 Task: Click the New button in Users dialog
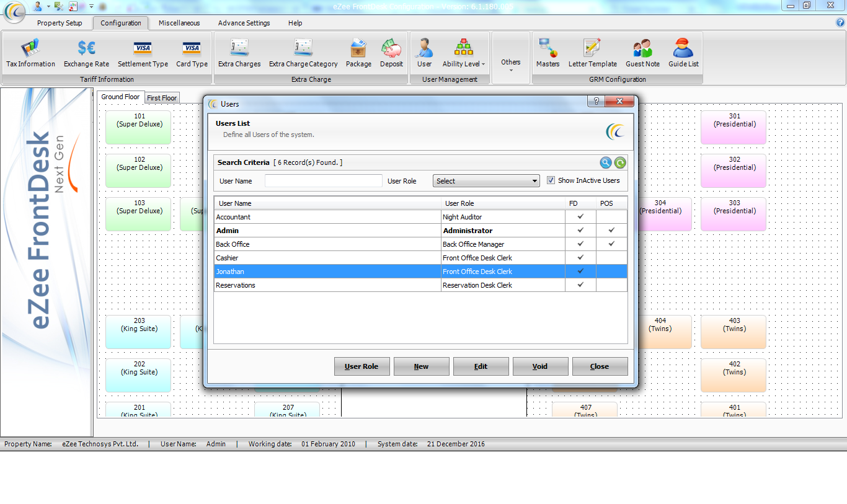click(421, 366)
